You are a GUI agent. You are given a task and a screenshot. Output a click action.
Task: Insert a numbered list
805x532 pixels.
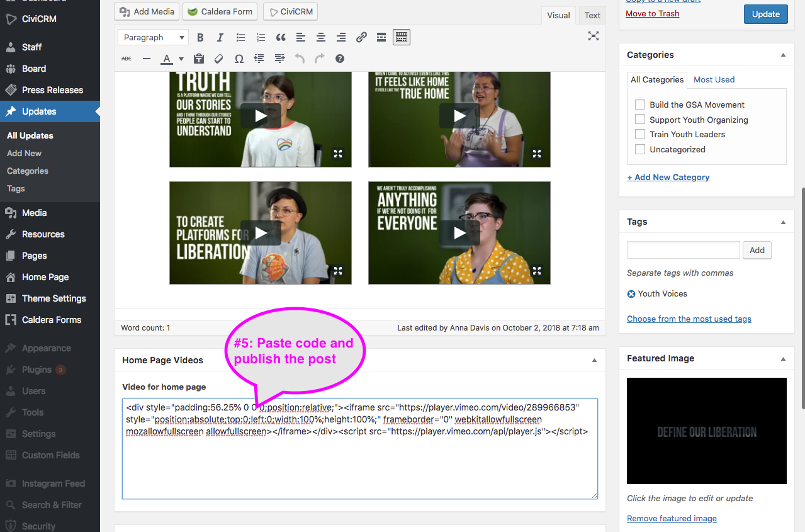(x=261, y=38)
